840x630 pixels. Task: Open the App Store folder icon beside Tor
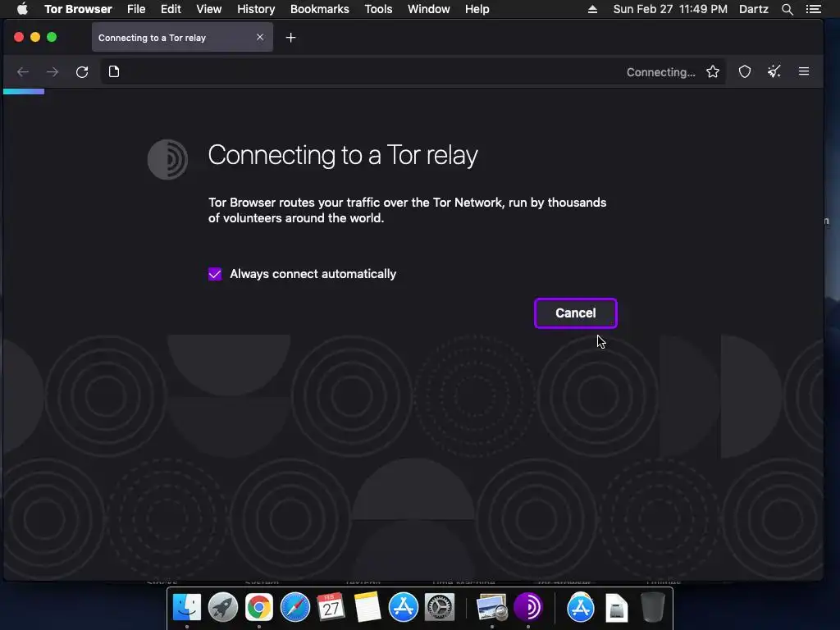click(580, 608)
